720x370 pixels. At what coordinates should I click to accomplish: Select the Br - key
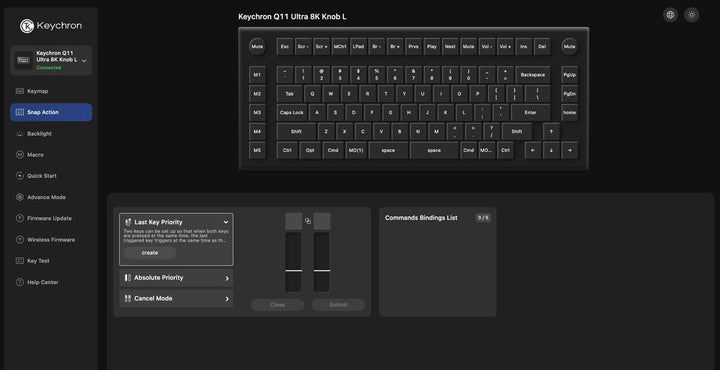[x=377, y=46]
